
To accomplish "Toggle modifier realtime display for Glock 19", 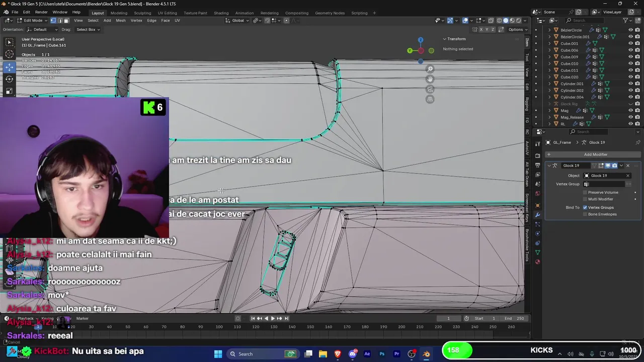I will click(608, 165).
